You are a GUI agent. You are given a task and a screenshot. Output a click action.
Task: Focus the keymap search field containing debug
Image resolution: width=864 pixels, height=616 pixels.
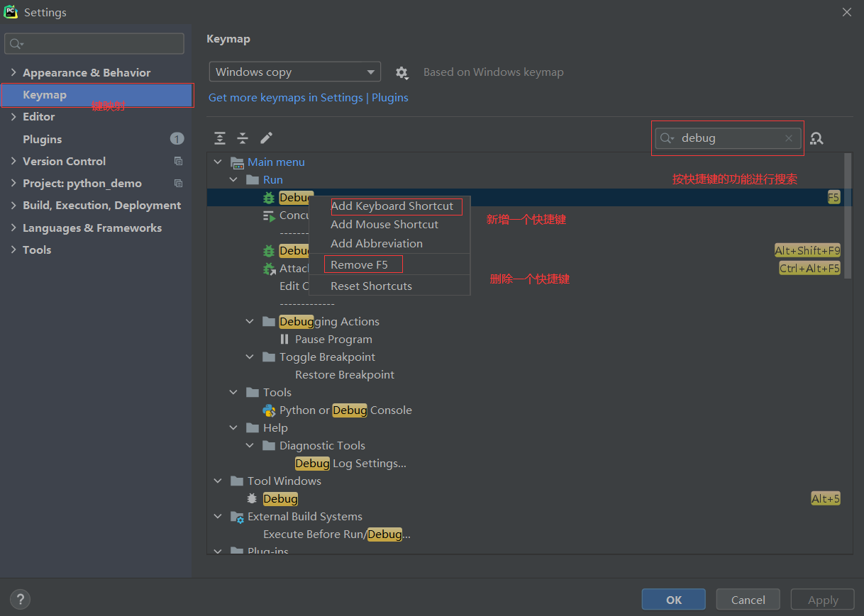coord(728,138)
